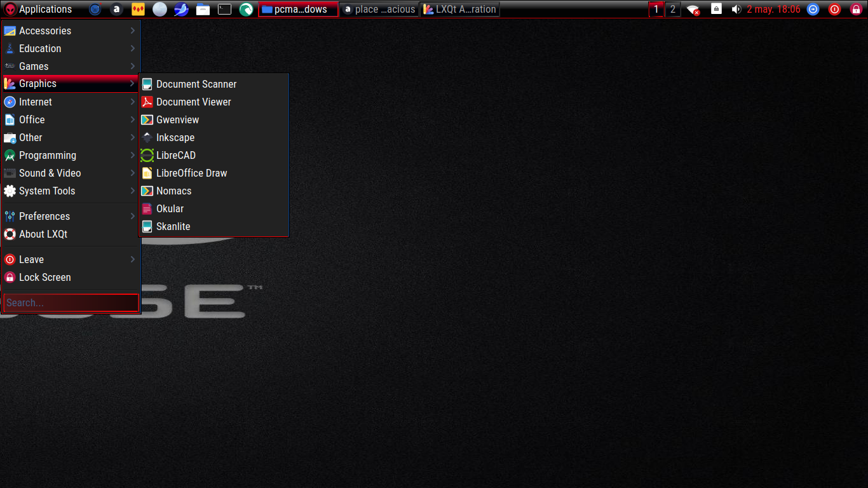The width and height of the screenshot is (868, 488).
Task: Click the pink padlock lock icon in panel
Action: tap(856, 10)
